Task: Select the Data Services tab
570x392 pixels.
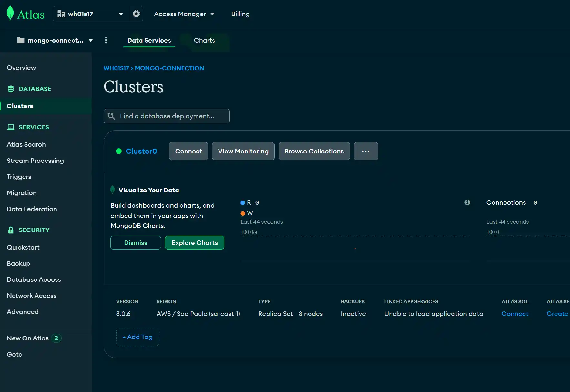Action: (x=149, y=40)
